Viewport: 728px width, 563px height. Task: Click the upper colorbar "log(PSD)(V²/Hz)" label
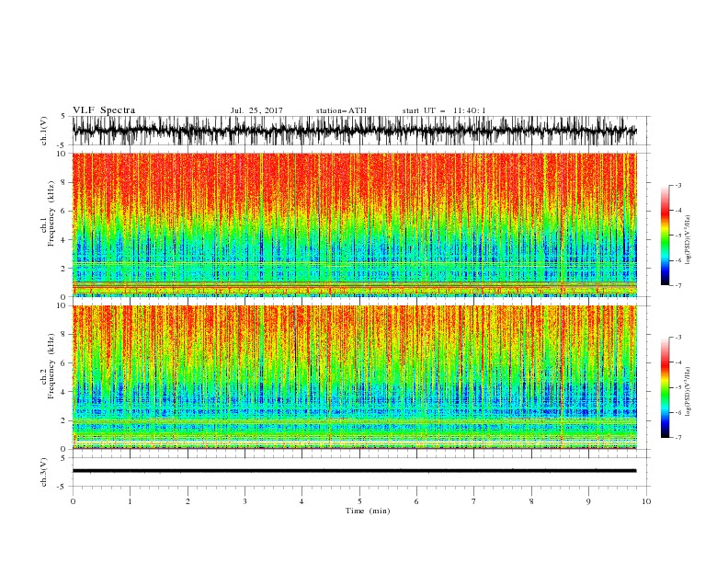688,240
